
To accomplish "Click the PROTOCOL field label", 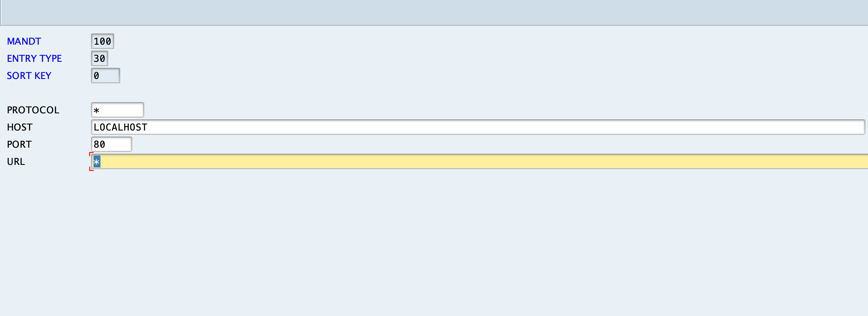I will (x=33, y=110).
